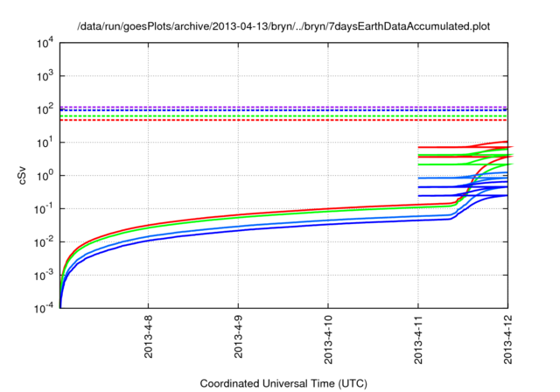Click the topmost purple dashed horizontal line
This screenshot has height=392, width=560.
[x=262, y=107]
